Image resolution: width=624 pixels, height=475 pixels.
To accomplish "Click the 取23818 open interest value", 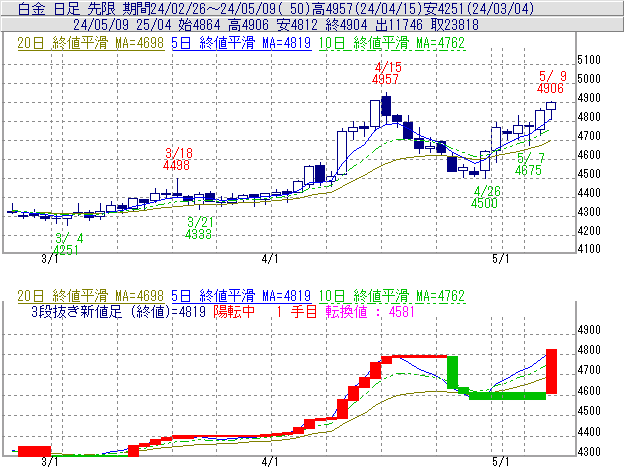I will point(454,25).
